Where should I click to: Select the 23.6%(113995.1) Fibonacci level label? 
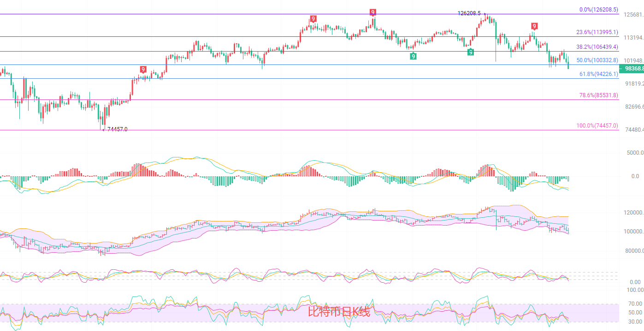[597, 32]
